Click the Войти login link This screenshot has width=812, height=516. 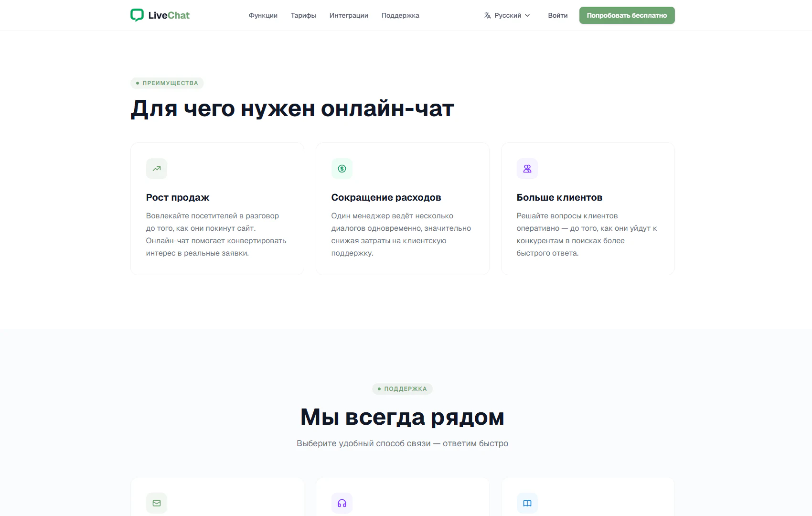558,15
